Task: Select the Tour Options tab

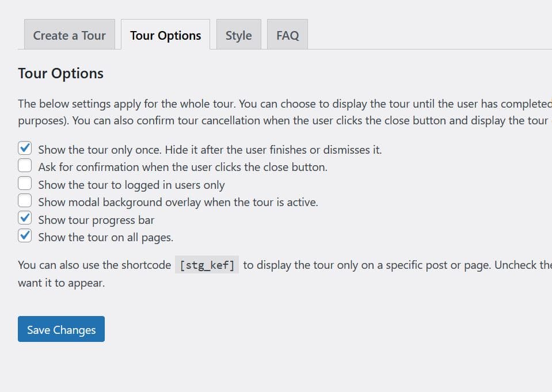Action: [x=165, y=35]
